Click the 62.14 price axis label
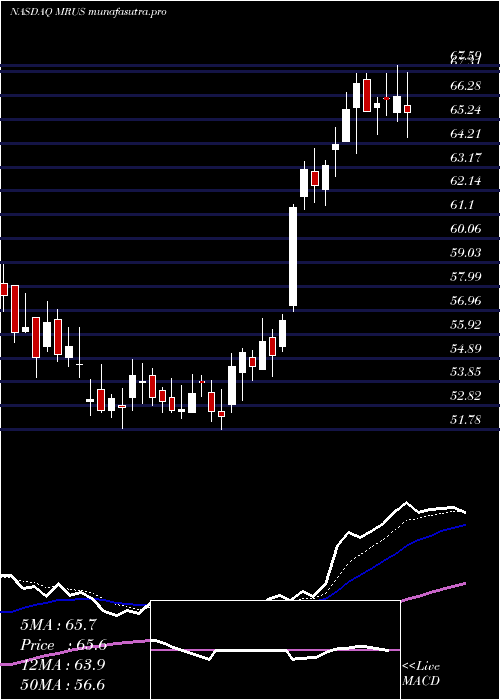 [x=466, y=181]
